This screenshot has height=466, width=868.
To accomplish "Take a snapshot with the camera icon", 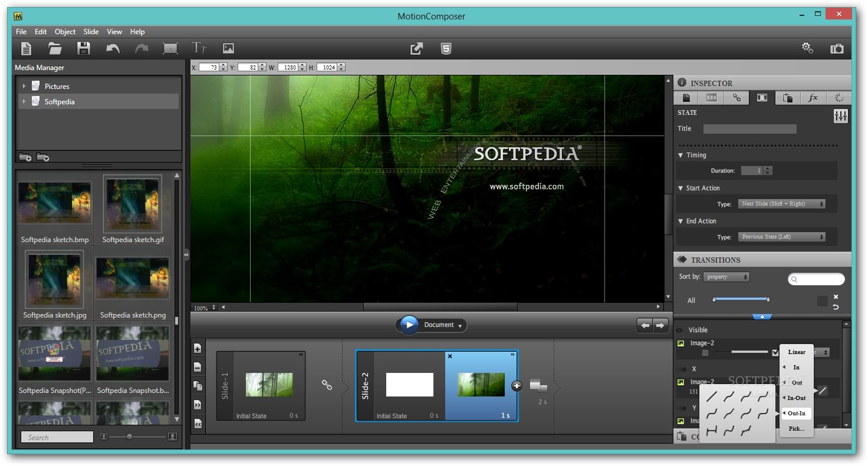I will 837,49.
